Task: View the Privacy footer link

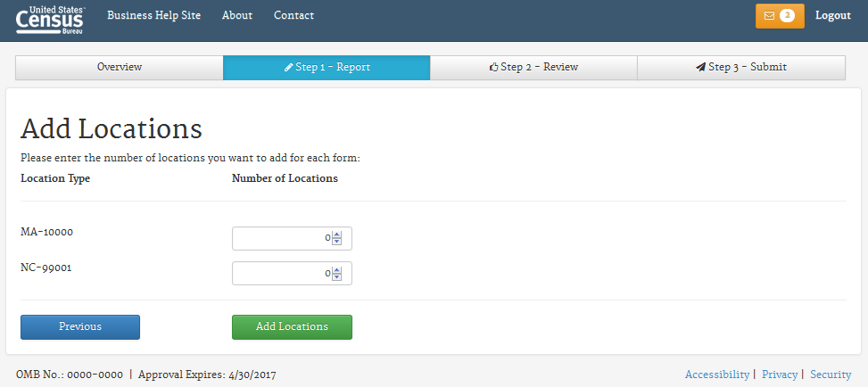Action: tap(779, 375)
